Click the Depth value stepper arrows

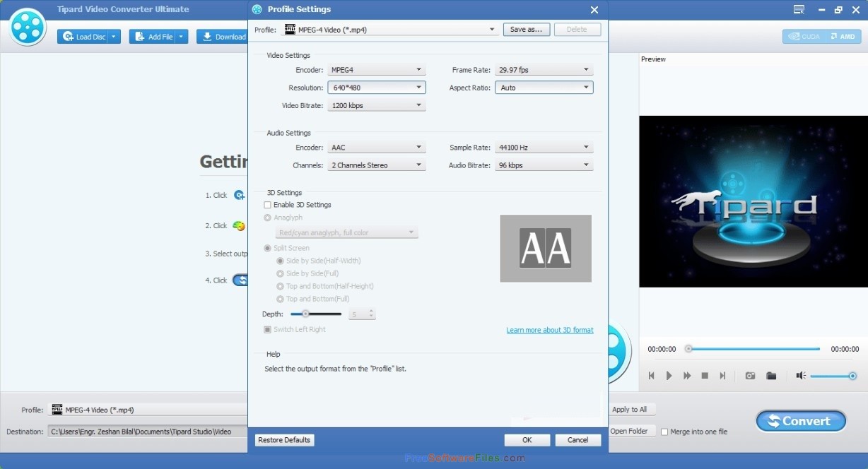[x=372, y=314]
